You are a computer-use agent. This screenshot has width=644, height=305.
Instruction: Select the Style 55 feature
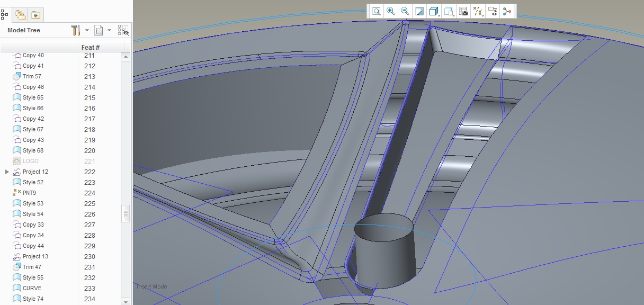click(33, 277)
